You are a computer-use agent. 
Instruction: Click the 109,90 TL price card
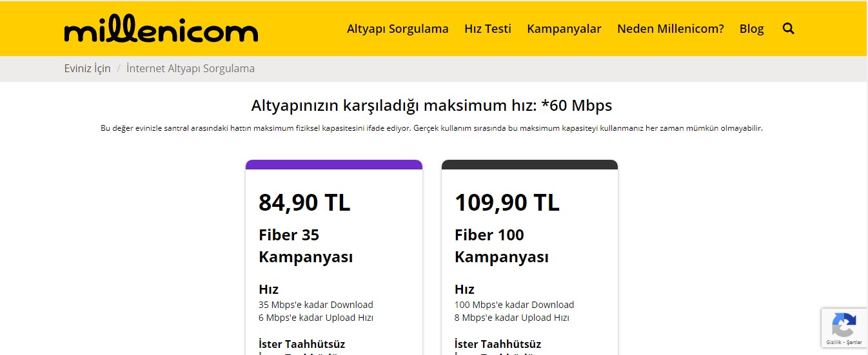[507, 202]
